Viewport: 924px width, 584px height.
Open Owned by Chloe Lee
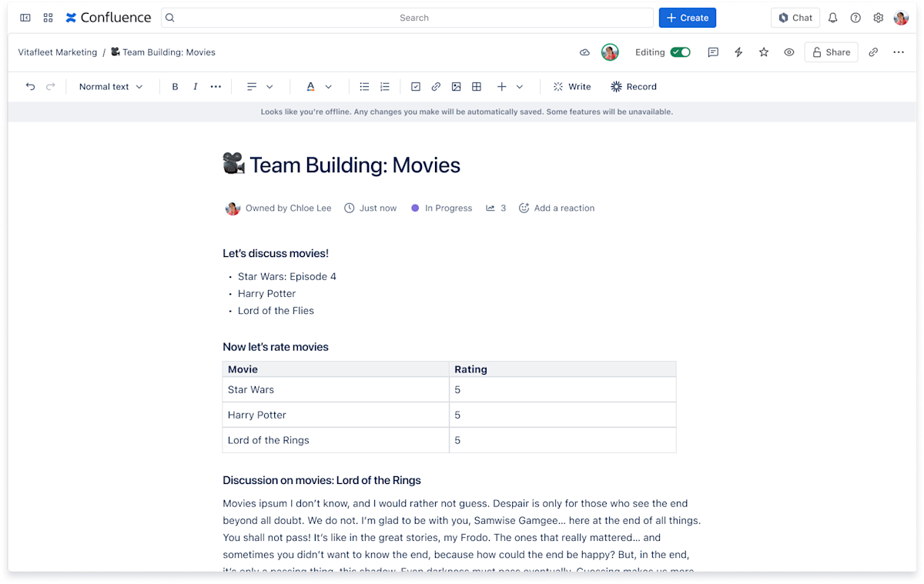(x=278, y=209)
